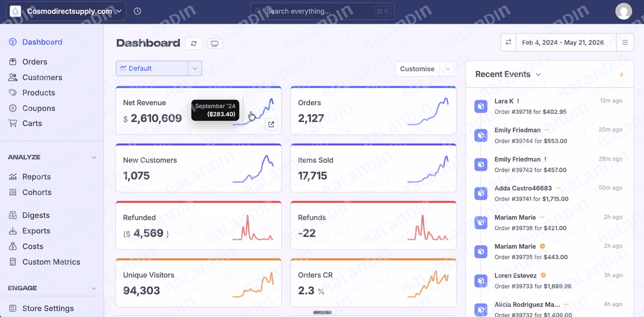Screen dimensions: 644x317
Task: Switch to TV display mode icon
Action: pyautogui.click(x=215, y=44)
